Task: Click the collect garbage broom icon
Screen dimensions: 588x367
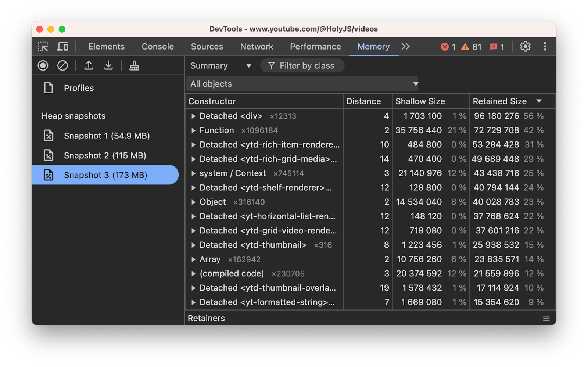Action: coord(134,66)
